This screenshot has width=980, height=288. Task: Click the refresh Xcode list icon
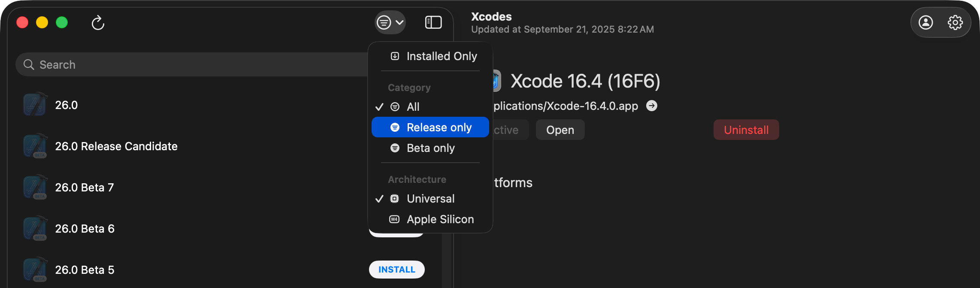point(98,23)
